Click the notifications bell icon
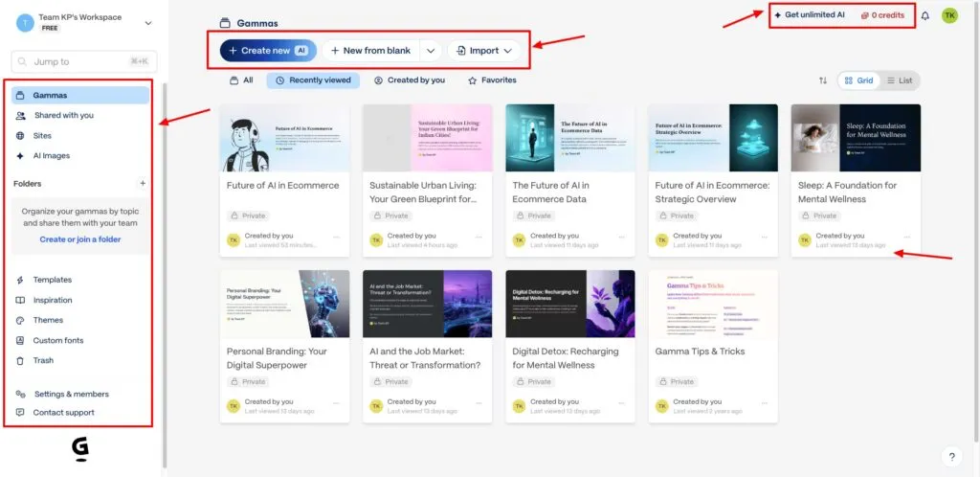Image resolution: width=980 pixels, height=477 pixels. [924, 15]
